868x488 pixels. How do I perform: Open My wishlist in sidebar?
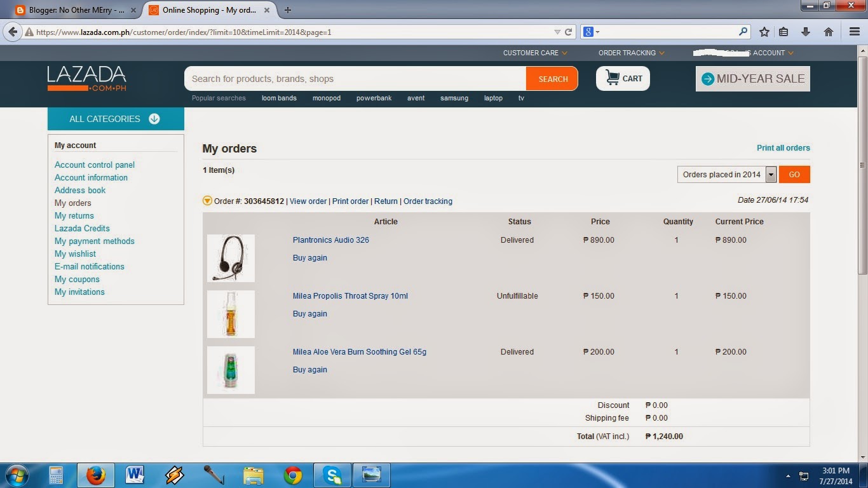click(x=75, y=254)
